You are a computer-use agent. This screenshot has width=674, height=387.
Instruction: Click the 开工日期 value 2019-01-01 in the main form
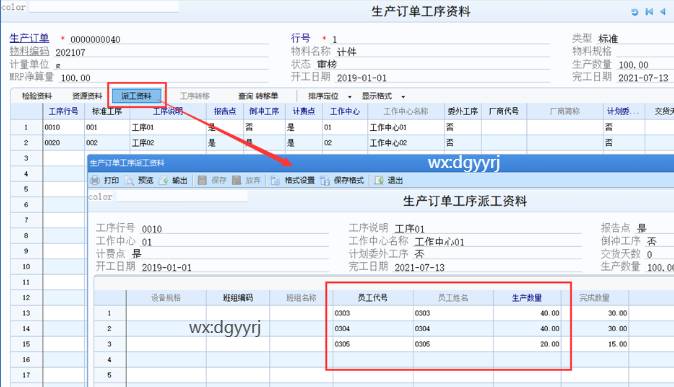[362, 78]
